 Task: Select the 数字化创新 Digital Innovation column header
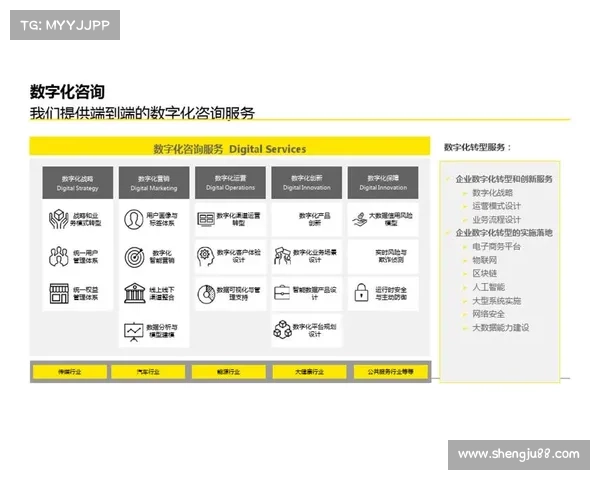point(307,183)
